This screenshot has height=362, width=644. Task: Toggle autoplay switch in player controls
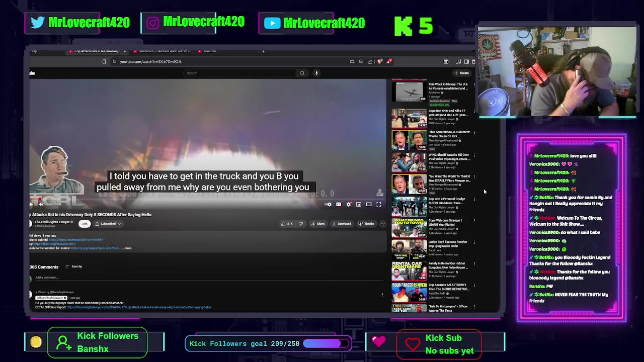click(x=329, y=205)
